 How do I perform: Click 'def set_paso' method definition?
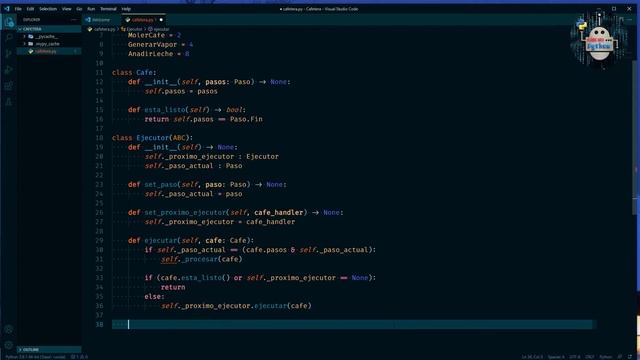click(x=207, y=184)
